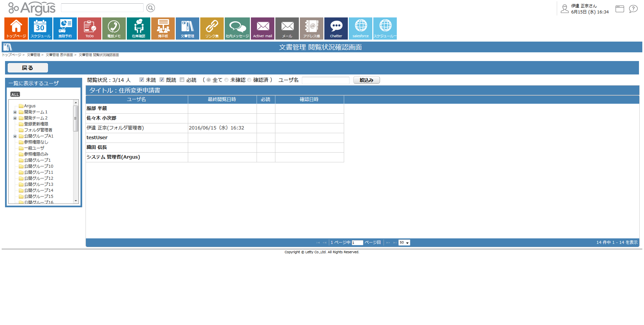Click the 織田 信長 user row

215,148
